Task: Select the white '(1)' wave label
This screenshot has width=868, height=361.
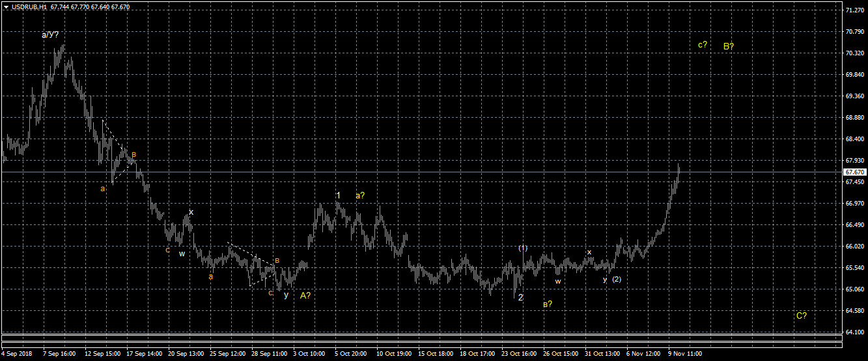Action: point(524,248)
